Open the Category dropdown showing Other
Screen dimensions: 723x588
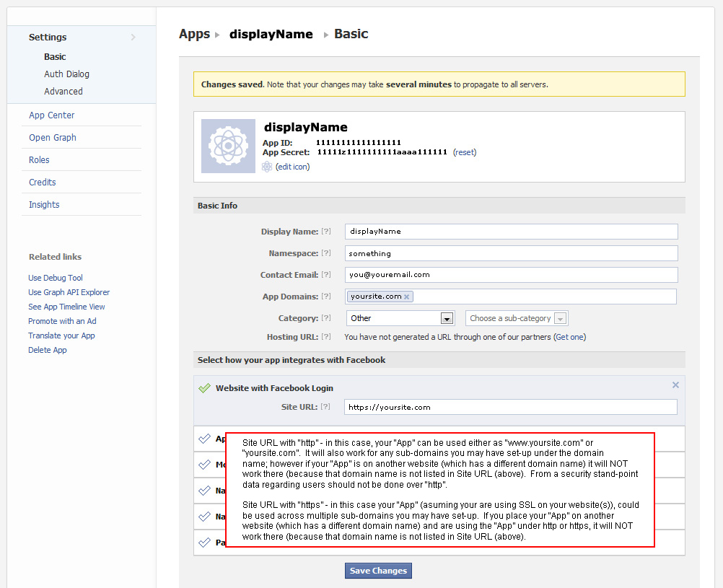[400, 318]
